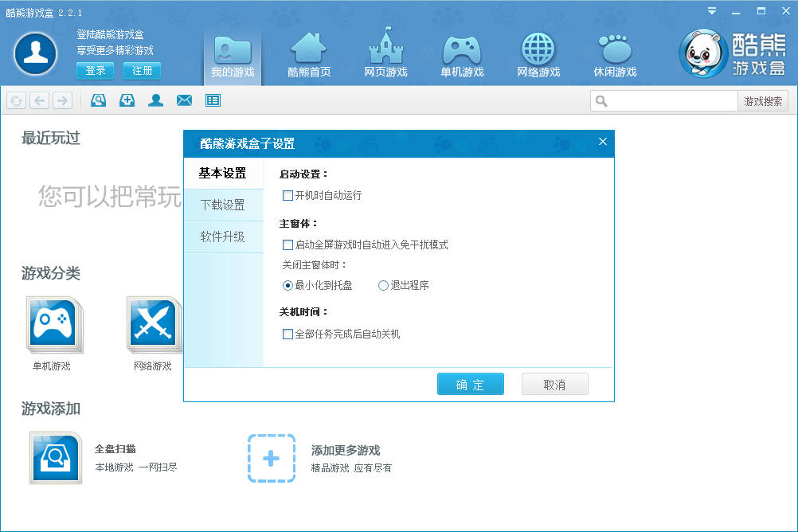Open 单机游戏 category icon
The width and height of the screenshot is (798, 532).
[54, 325]
